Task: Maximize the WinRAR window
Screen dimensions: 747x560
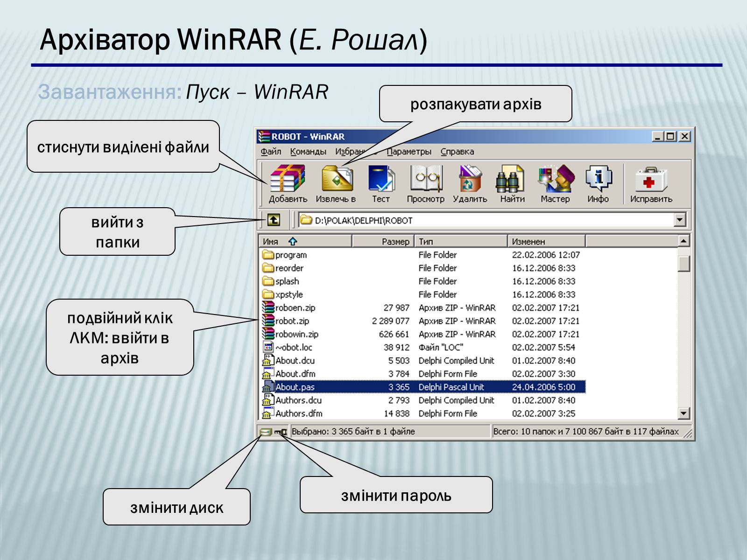Action: (x=671, y=136)
